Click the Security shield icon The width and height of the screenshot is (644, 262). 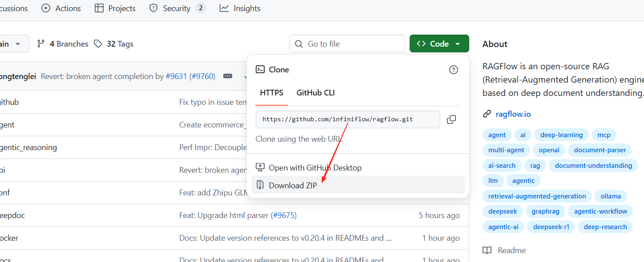153,8
